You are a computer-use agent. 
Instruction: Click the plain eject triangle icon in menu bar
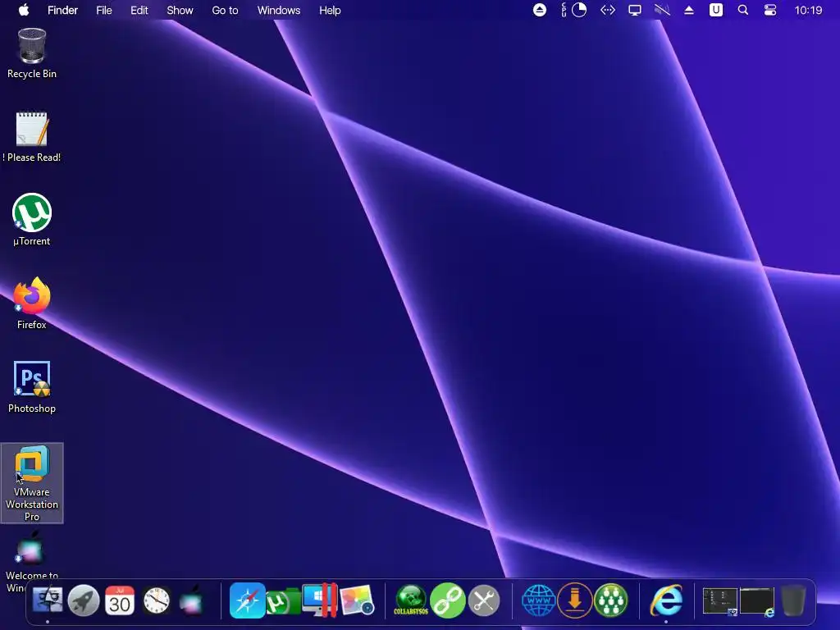click(689, 10)
